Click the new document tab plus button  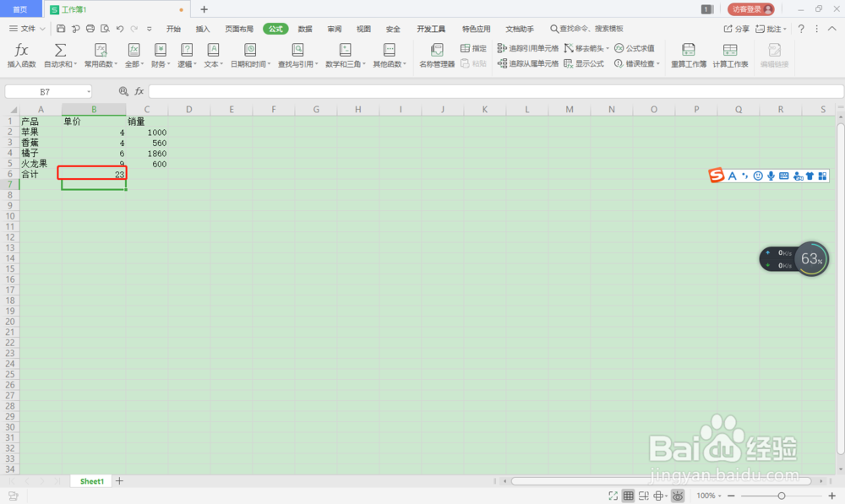(204, 9)
